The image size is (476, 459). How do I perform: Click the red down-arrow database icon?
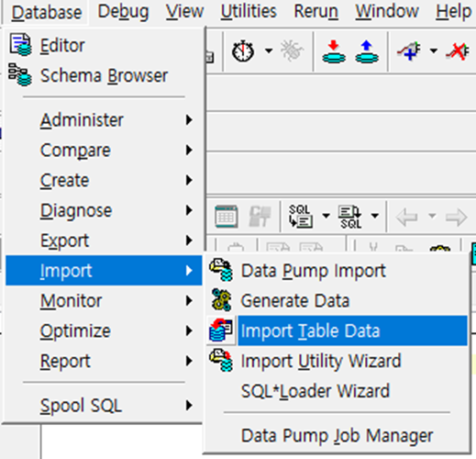pyautogui.click(x=334, y=51)
